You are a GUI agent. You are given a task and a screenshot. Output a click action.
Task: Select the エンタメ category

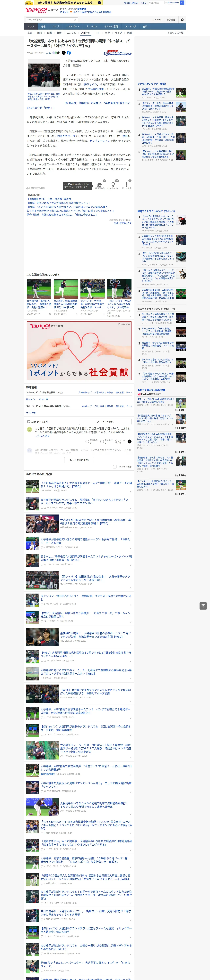(x=71, y=33)
